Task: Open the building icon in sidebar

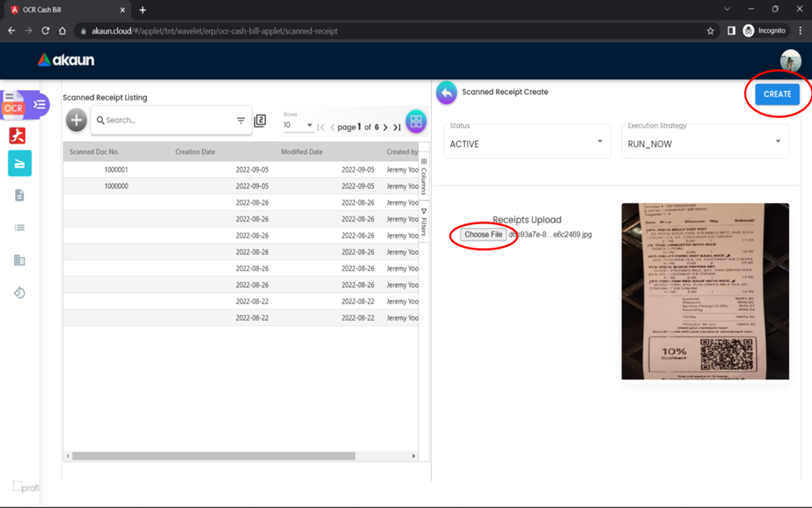Action: pyautogui.click(x=20, y=260)
